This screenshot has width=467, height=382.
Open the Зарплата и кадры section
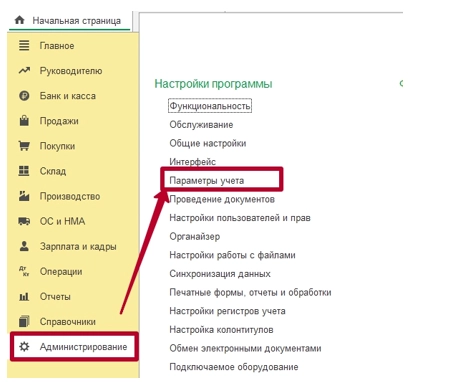(78, 247)
